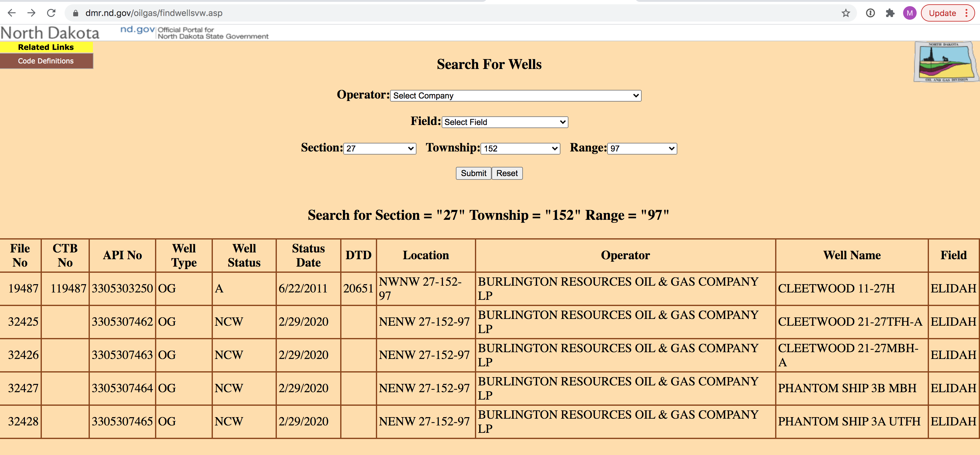Select File No 32427 cell
The height and width of the screenshot is (455, 980).
pos(20,389)
